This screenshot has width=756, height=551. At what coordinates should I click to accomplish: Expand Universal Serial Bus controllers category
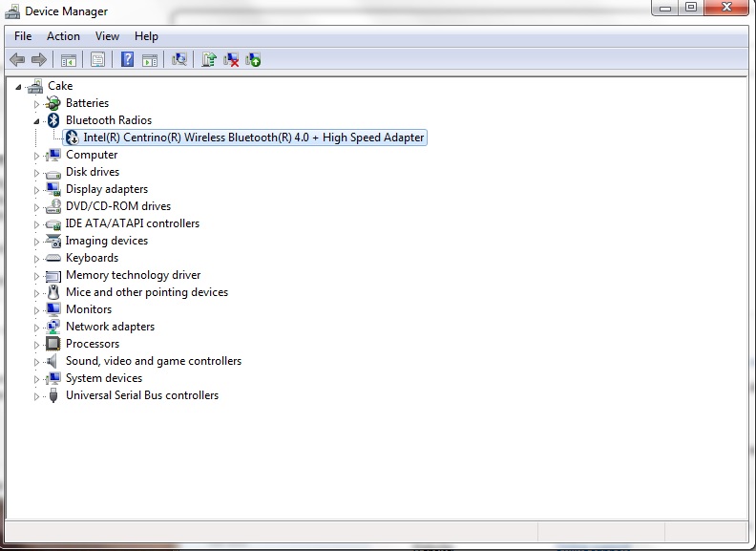tap(36, 396)
